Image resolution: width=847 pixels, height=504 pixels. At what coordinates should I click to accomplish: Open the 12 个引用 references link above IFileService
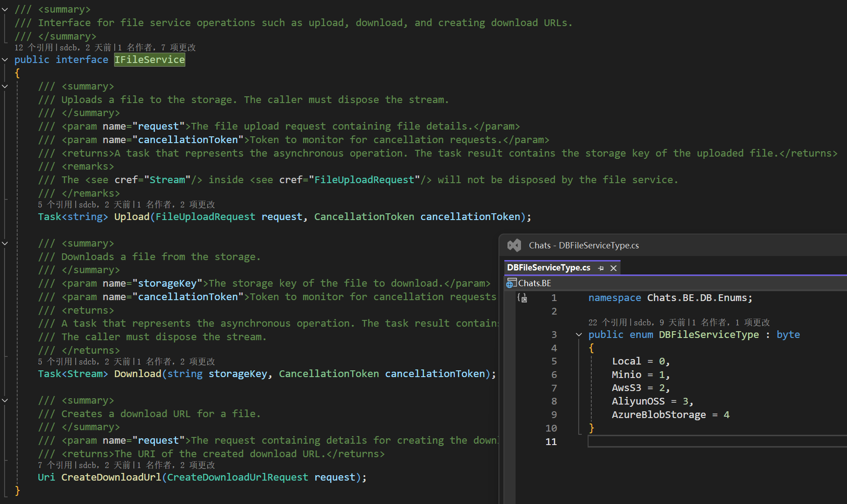coord(34,48)
